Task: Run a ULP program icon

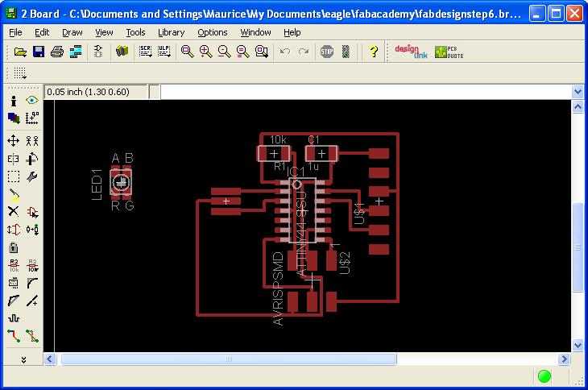Action: click(164, 52)
